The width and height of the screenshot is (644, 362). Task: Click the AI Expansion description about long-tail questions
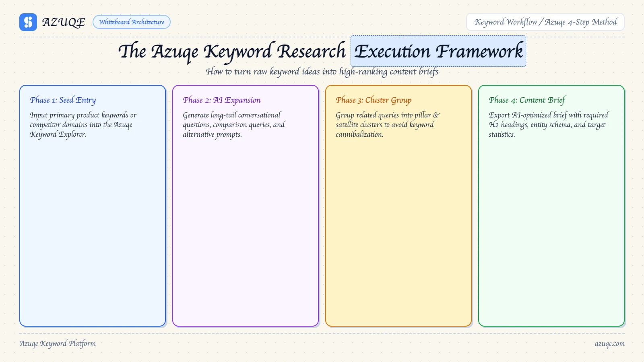click(x=234, y=125)
